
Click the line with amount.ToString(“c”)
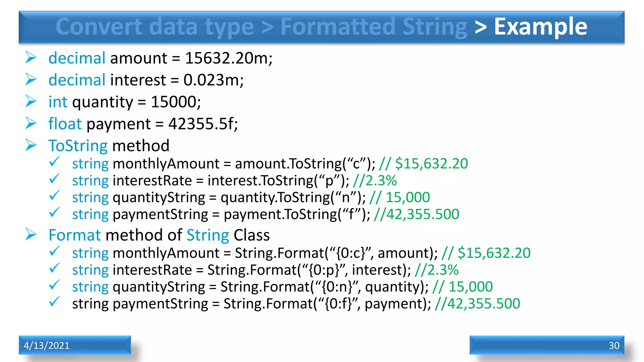270,164
